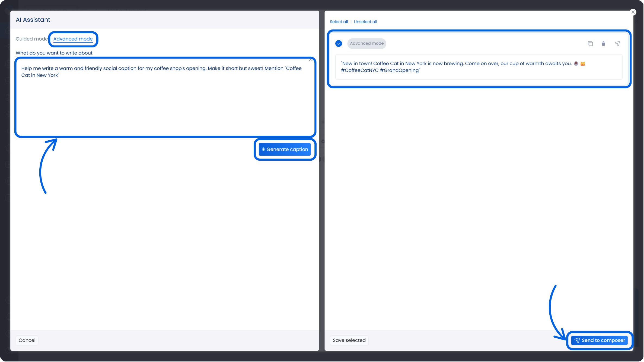Screen dimensions: 644x362
Task: Clear the prompt using the small X icon
Action: coord(311,60)
